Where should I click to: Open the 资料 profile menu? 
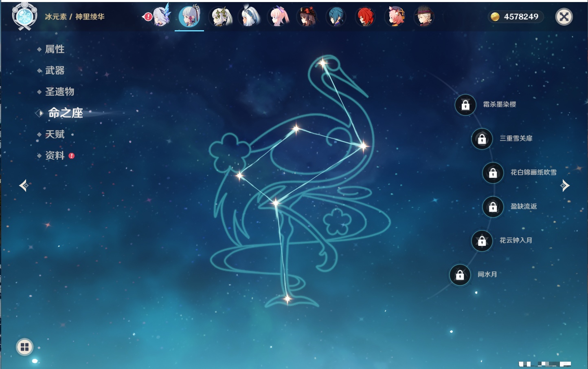click(55, 155)
